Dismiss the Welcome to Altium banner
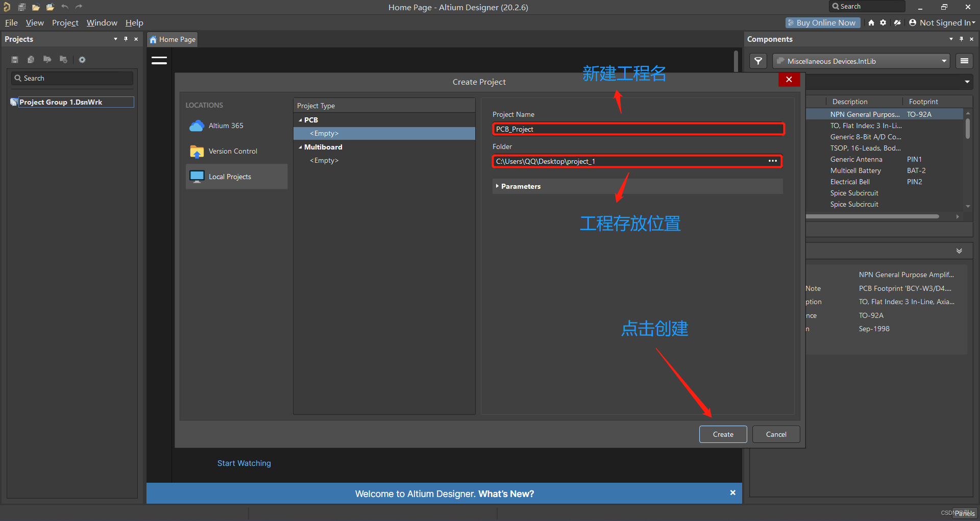 point(732,492)
